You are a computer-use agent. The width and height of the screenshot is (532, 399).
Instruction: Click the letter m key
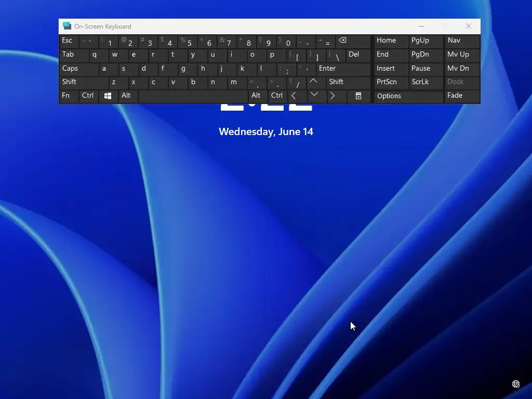237,83
